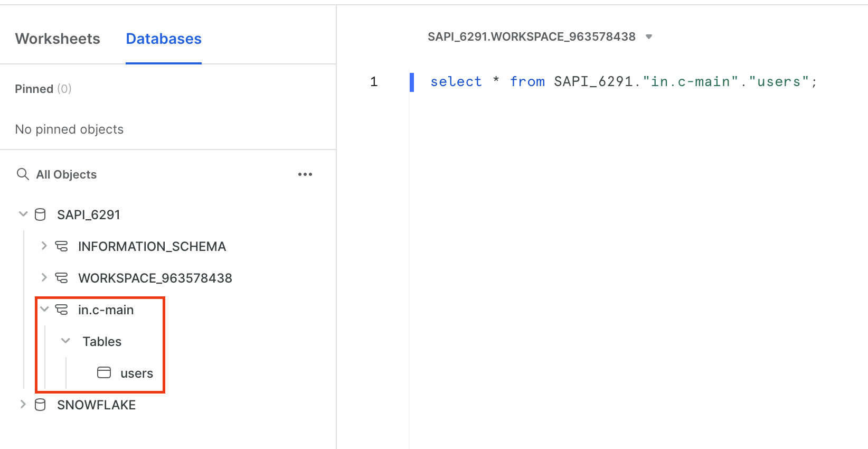Click the schema icon next to in.c-main
The height and width of the screenshot is (449, 868).
61,310
